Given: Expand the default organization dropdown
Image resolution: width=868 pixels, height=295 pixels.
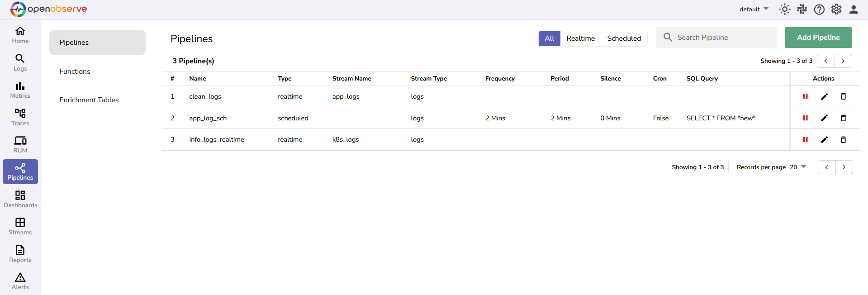Looking at the screenshot, I should 754,10.
